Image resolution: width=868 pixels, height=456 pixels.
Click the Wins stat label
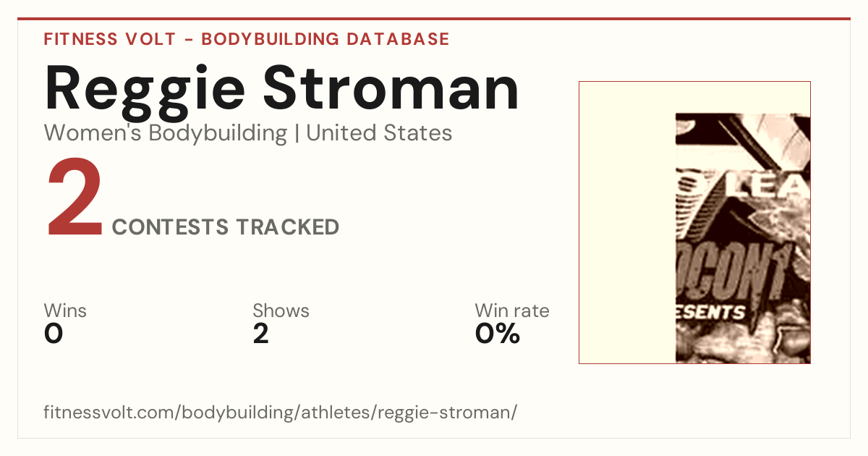(x=65, y=311)
